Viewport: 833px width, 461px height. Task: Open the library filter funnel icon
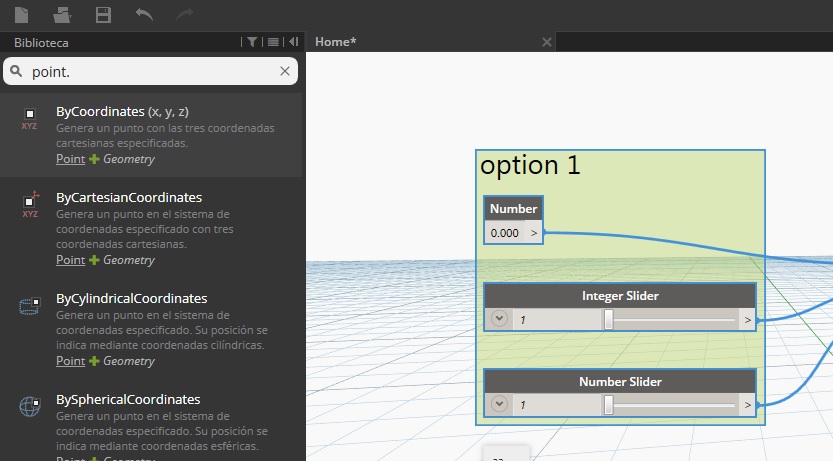(x=252, y=42)
